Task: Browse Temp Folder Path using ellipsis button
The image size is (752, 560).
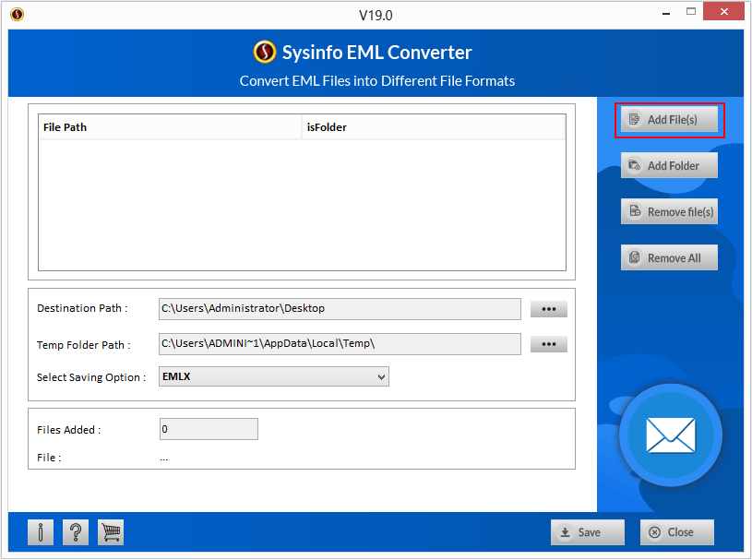Action: [548, 343]
